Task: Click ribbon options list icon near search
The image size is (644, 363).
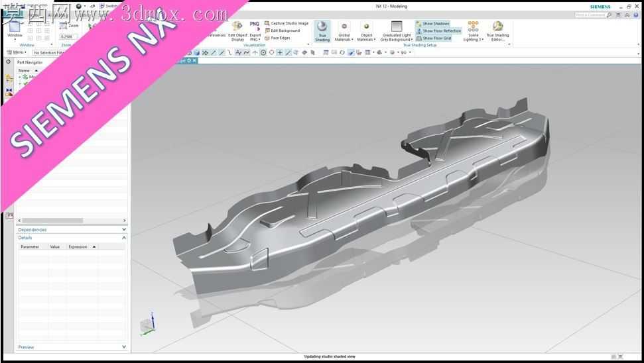Action: pyautogui.click(x=618, y=15)
